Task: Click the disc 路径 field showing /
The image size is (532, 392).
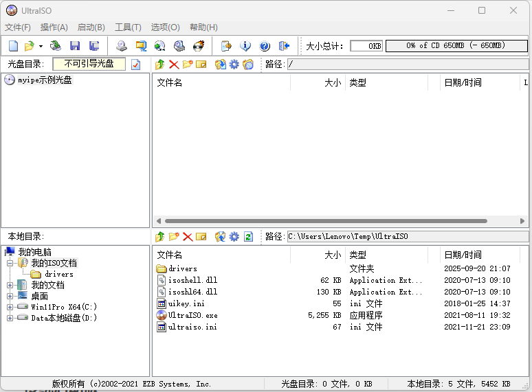Action: [x=408, y=64]
